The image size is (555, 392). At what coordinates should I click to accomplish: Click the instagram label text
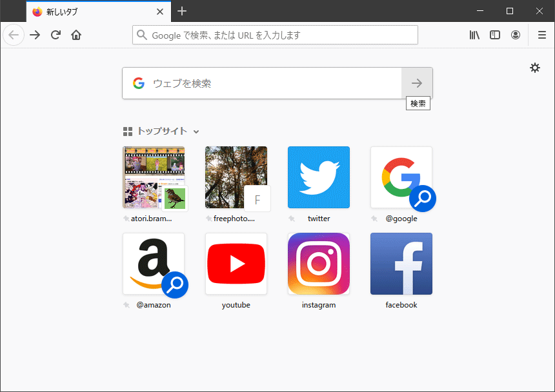319,305
